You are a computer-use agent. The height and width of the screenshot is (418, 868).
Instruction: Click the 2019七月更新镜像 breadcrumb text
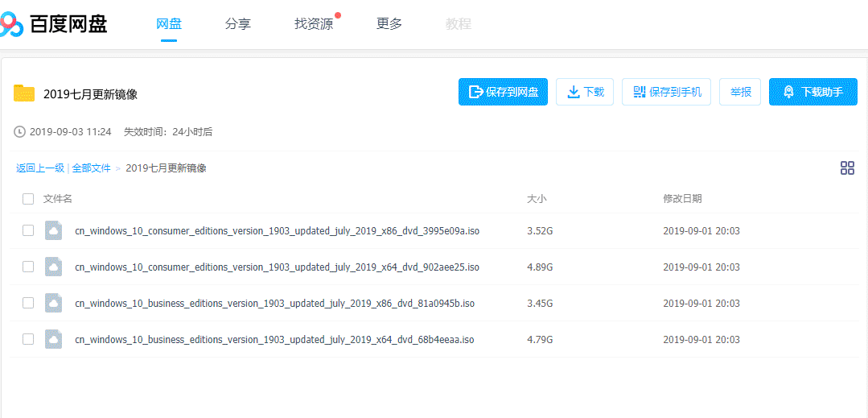(x=166, y=168)
